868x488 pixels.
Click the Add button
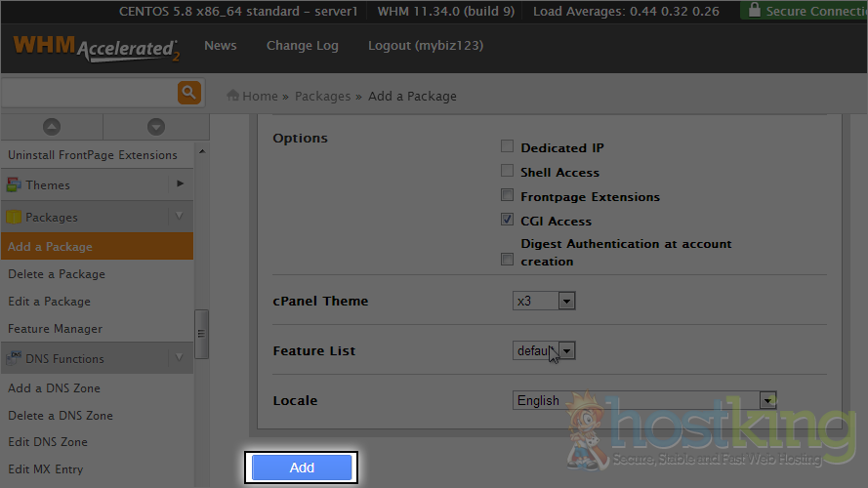click(x=302, y=468)
